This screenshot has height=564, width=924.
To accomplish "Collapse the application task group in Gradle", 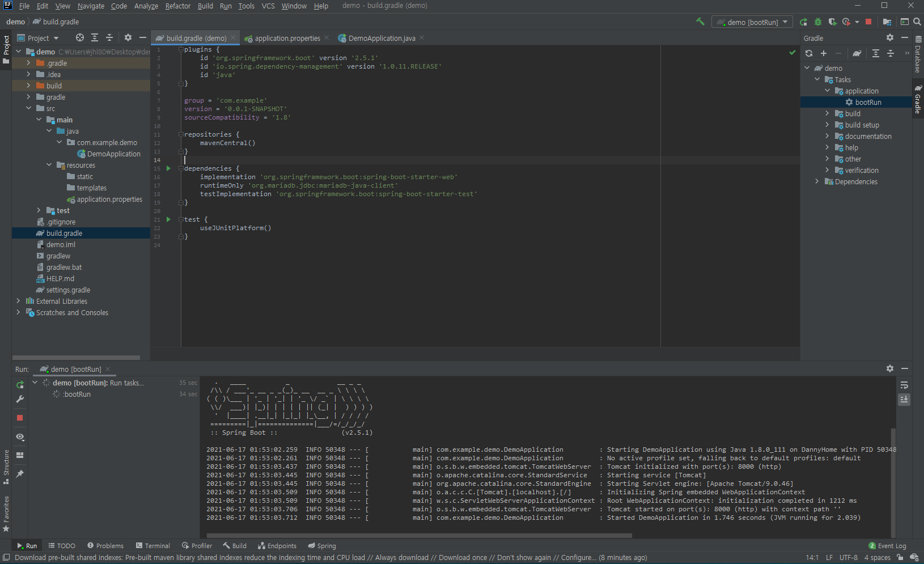I will click(827, 91).
